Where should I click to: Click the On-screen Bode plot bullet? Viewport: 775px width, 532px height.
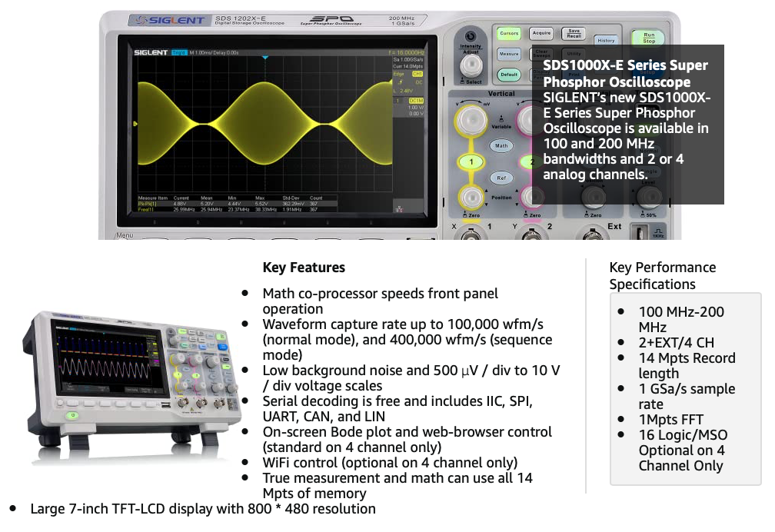[x=407, y=439]
